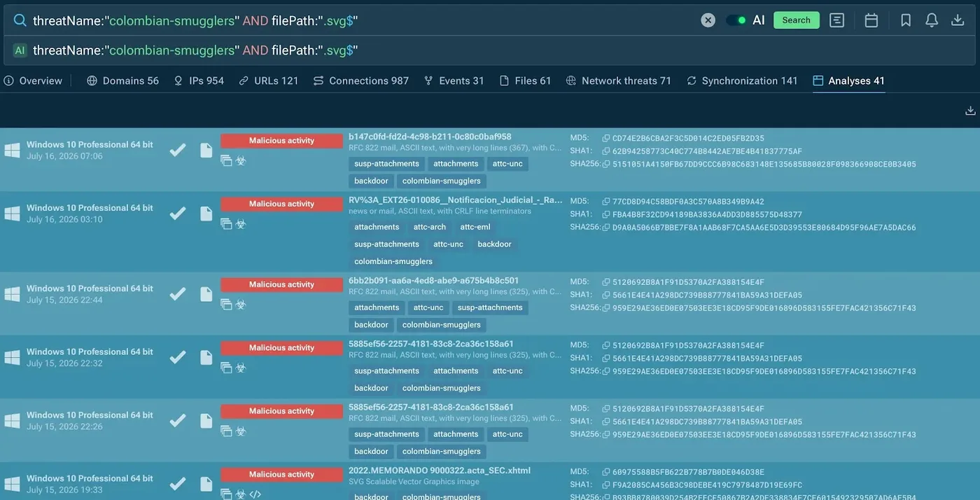Image resolution: width=980 pixels, height=500 pixels.
Task: Click inside the threatName search input
Action: tap(350, 20)
